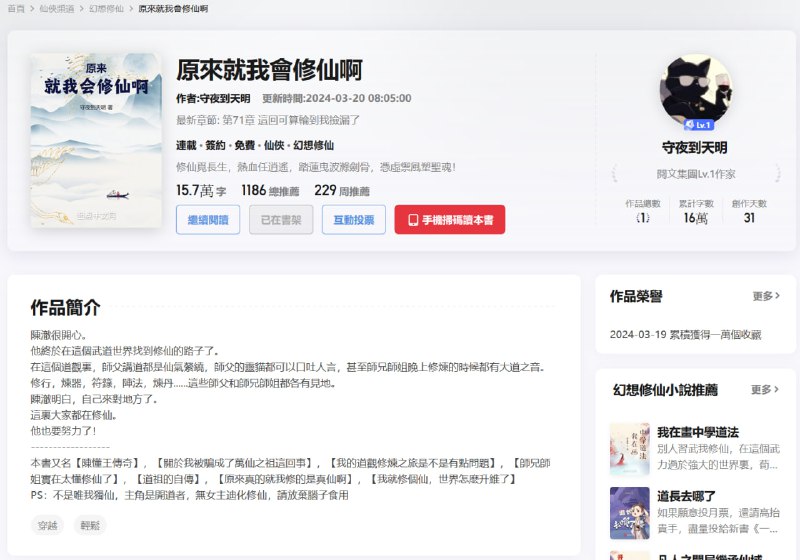Select the 輕鬆 tag

(x=90, y=525)
